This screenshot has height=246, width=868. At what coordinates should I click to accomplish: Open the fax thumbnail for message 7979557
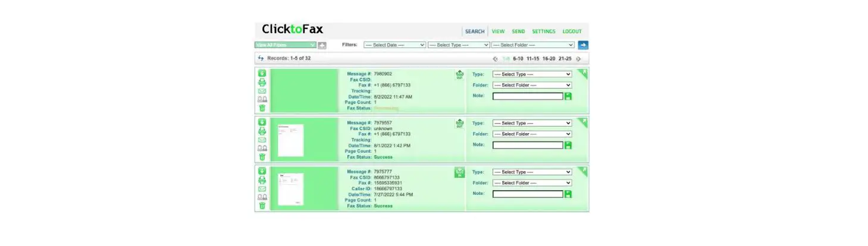290,140
